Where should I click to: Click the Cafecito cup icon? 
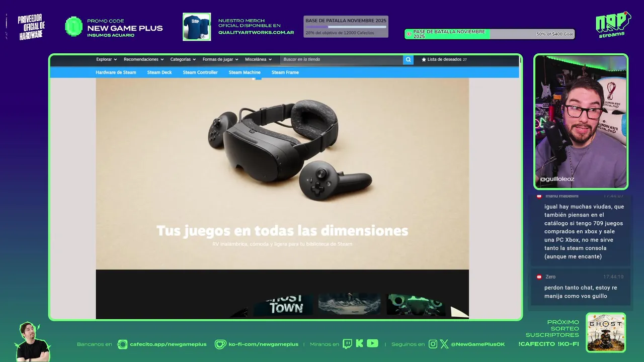click(122, 344)
